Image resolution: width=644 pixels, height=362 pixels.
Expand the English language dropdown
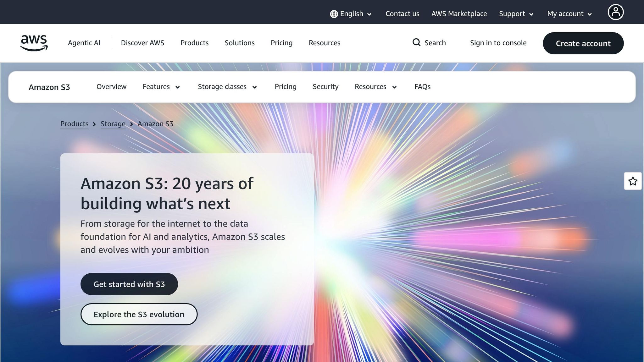(351, 14)
